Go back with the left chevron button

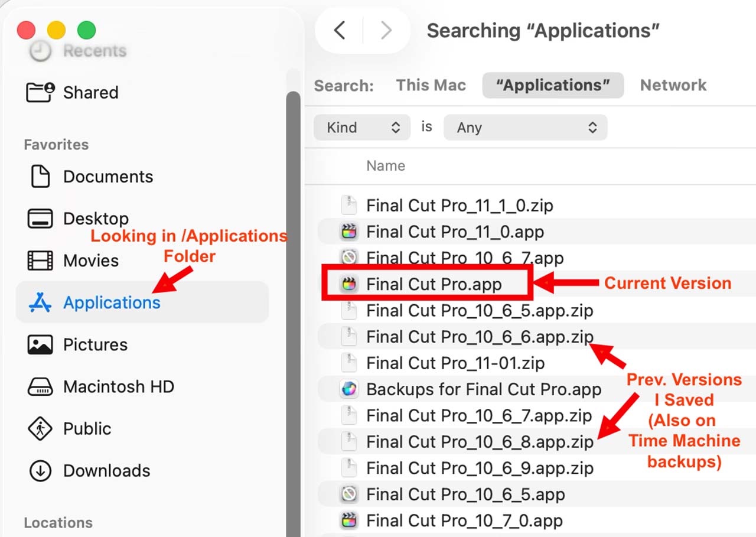(340, 30)
